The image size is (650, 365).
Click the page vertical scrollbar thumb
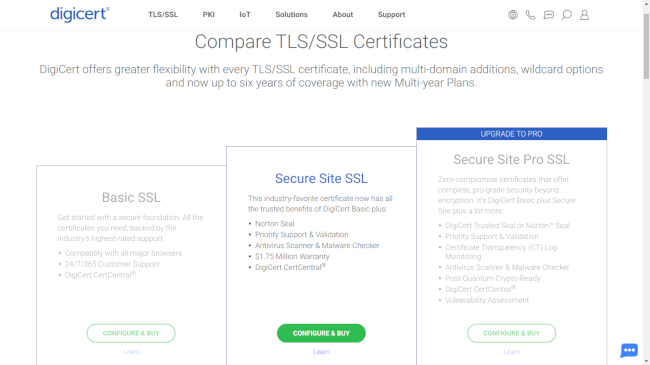[646, 46]
